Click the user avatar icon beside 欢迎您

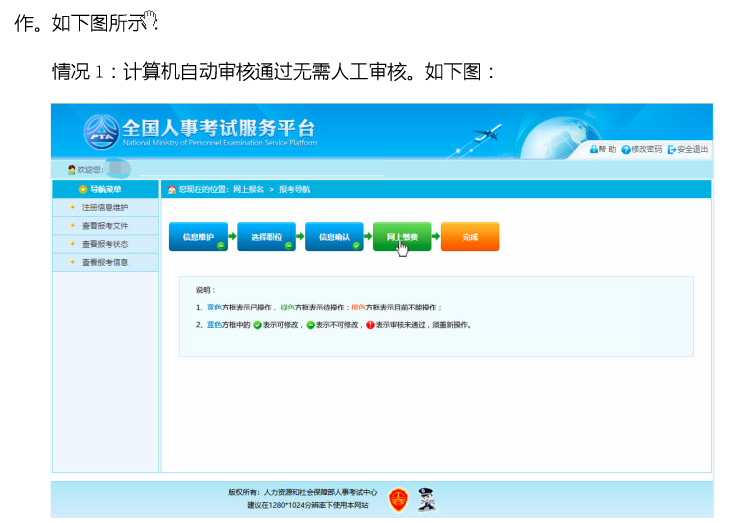72,169
